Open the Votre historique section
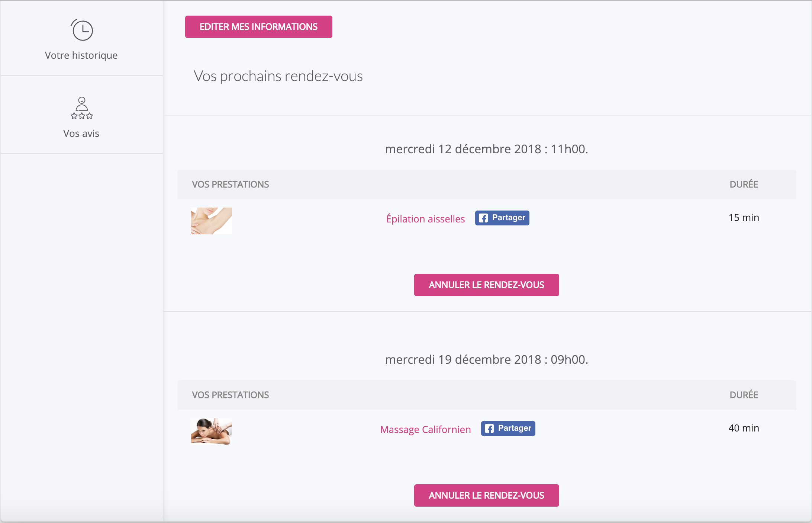Viewport: 812px width, 523px height. tap(81, 55)
